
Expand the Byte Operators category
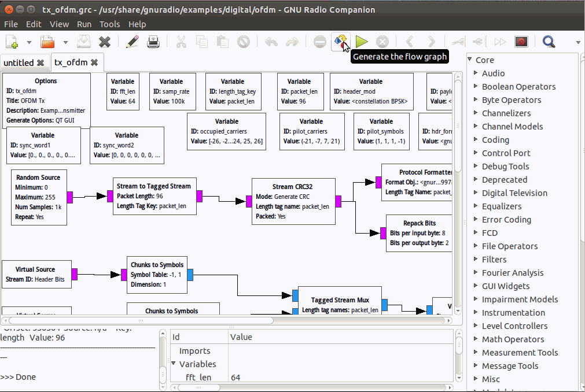click(x=475, y=99)
